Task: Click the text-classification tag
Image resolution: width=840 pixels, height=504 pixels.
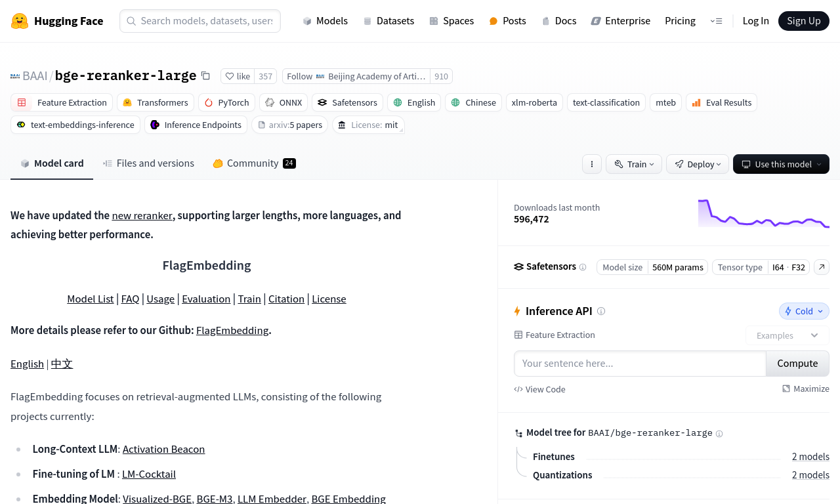Action: pyautogui.click(x=606, y=102)
